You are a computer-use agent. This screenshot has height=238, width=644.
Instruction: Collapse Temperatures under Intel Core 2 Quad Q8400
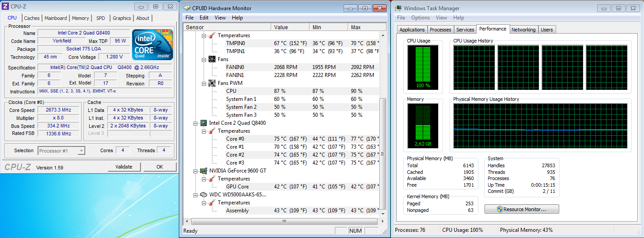(204, 131)
